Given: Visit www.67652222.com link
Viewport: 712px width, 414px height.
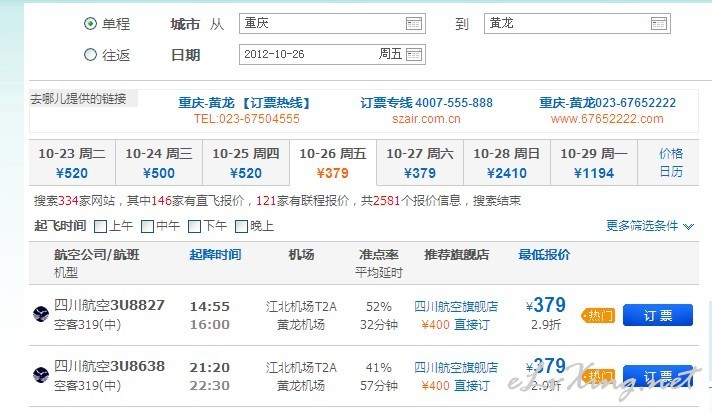Looking at the screenshot, I should click(x=607, y=119).
